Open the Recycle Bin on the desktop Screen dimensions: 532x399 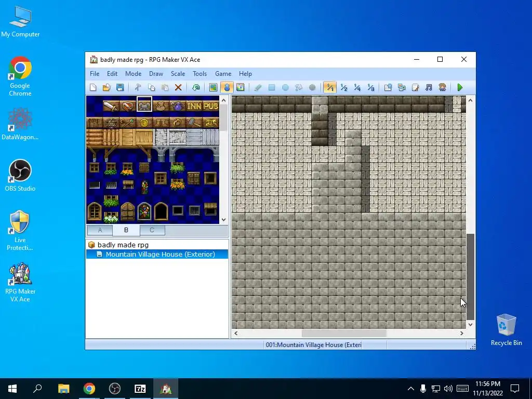[506, 330]
